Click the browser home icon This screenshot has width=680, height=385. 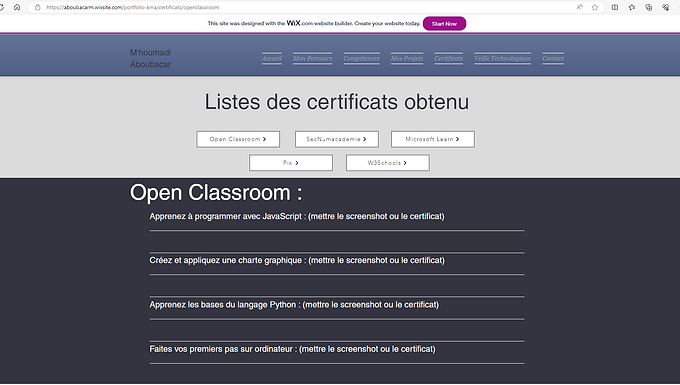17,7
